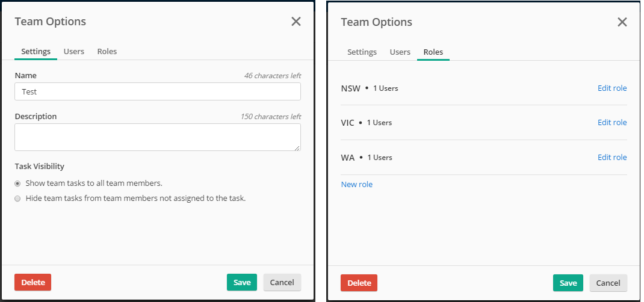Select "Show team tasks to all team members"
Viewport: 644px width, 302px height.
pyautogui.click(x=18, y=183)
